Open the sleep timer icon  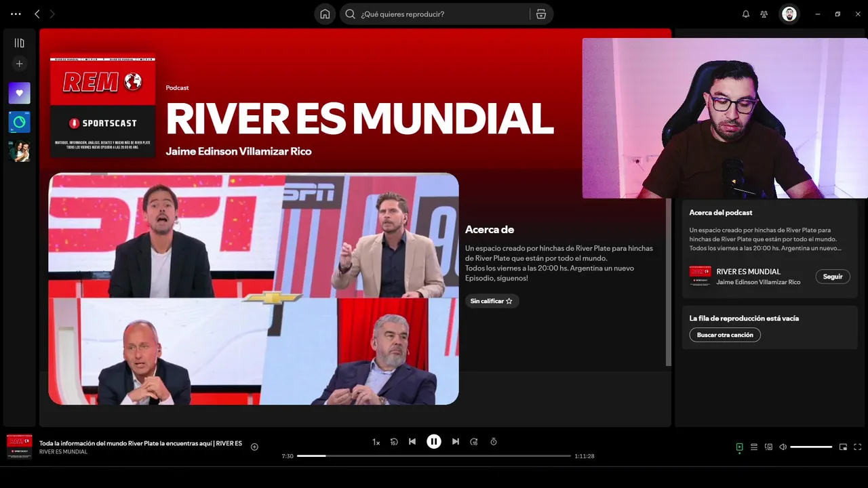494,442
